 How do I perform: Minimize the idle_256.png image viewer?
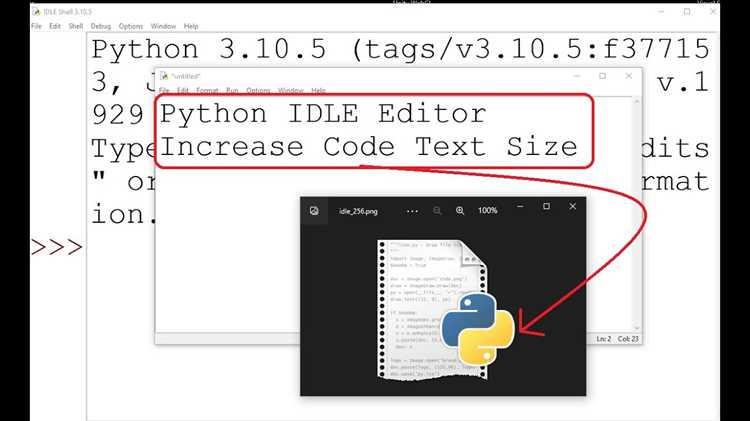520,207
